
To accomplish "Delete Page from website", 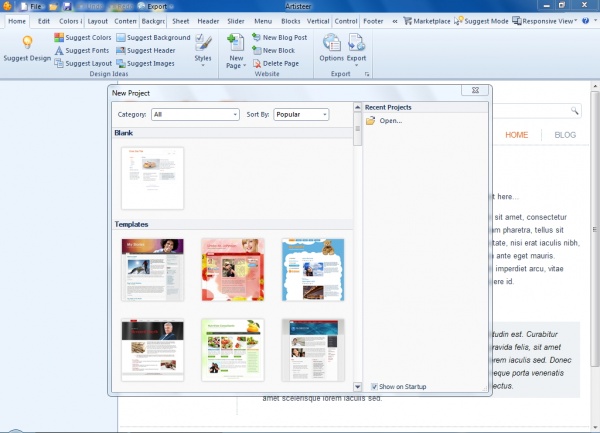I will click(x=276, y=63).
